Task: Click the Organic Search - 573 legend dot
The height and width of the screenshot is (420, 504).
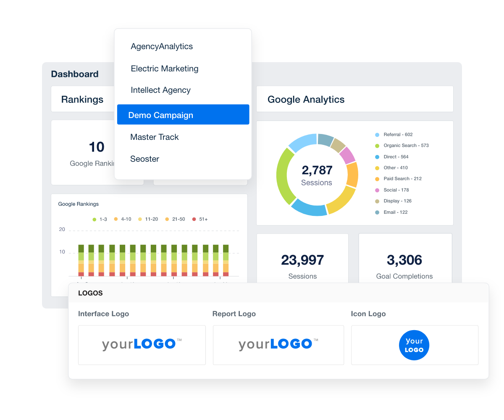Action: (x=377, y=146)
